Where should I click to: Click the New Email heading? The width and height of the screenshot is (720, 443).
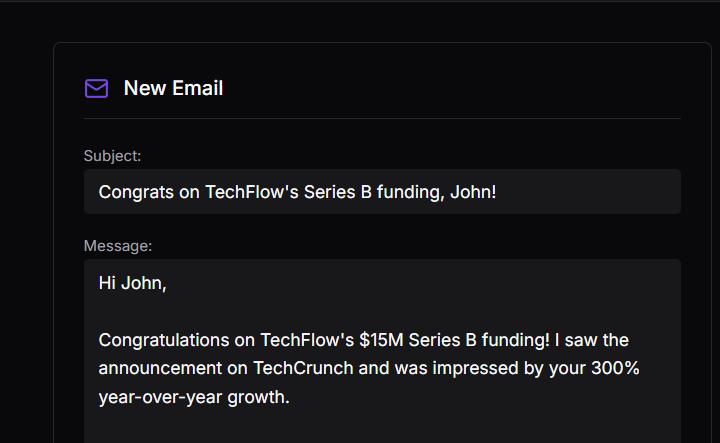(173, 88)
